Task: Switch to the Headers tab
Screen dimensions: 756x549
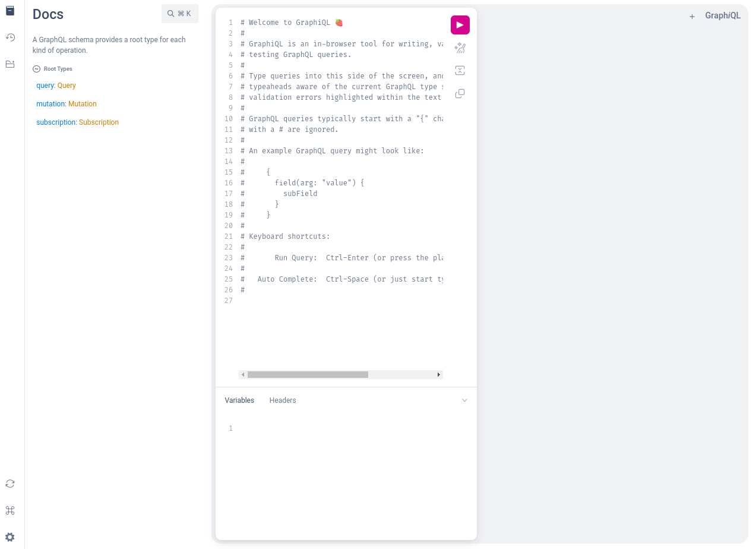Action: tap(283, 400)
